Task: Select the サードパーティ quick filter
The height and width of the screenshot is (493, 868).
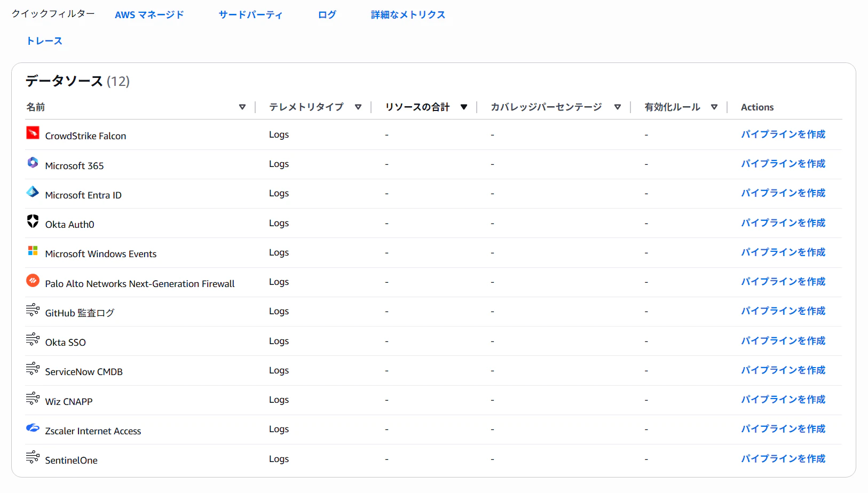Action: [x=250, y=15]
